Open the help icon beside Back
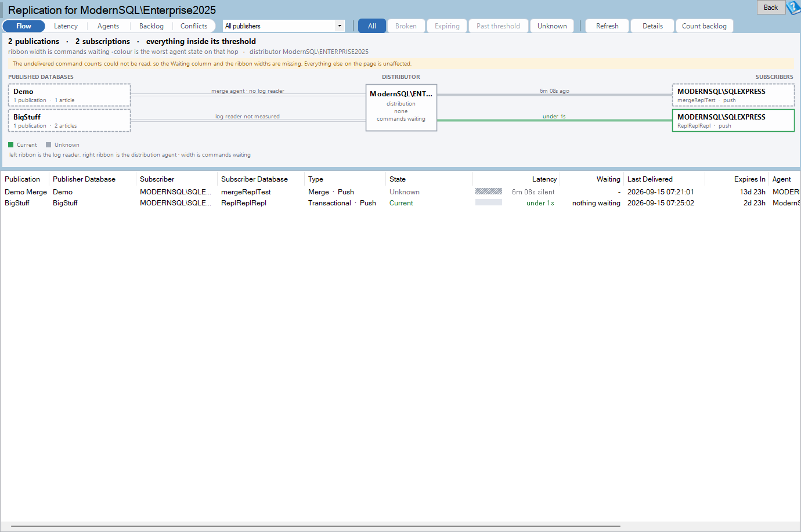801x532 pixels. [x=793, y=8]
